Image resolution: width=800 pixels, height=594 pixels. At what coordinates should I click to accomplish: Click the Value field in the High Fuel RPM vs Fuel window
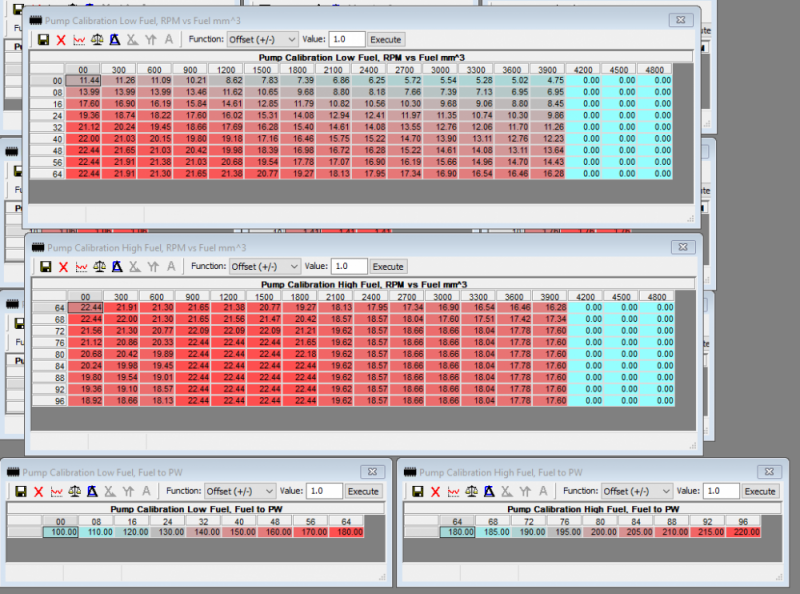(348, 267)
